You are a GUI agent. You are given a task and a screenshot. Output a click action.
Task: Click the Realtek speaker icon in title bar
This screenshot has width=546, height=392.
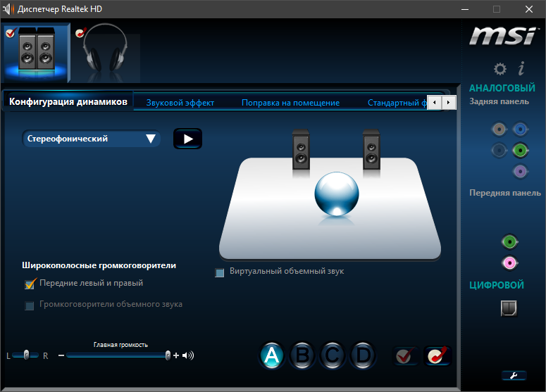pyautogui.click(x=8, y=9)
